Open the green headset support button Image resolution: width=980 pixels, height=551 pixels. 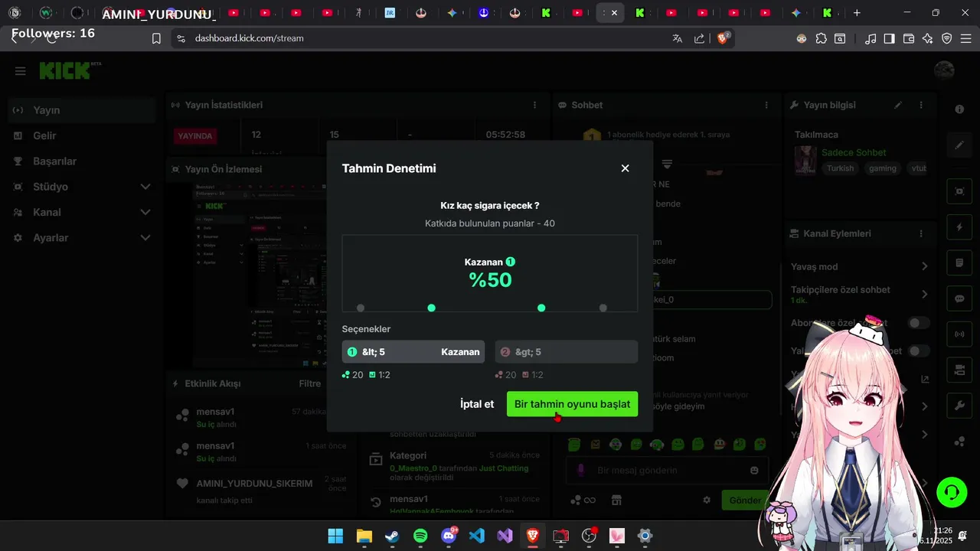point(952,492)
